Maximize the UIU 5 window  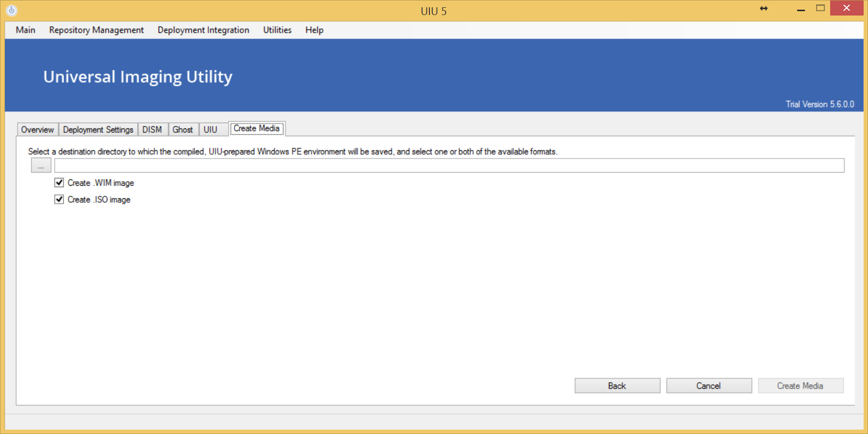[x=820, y=8]
